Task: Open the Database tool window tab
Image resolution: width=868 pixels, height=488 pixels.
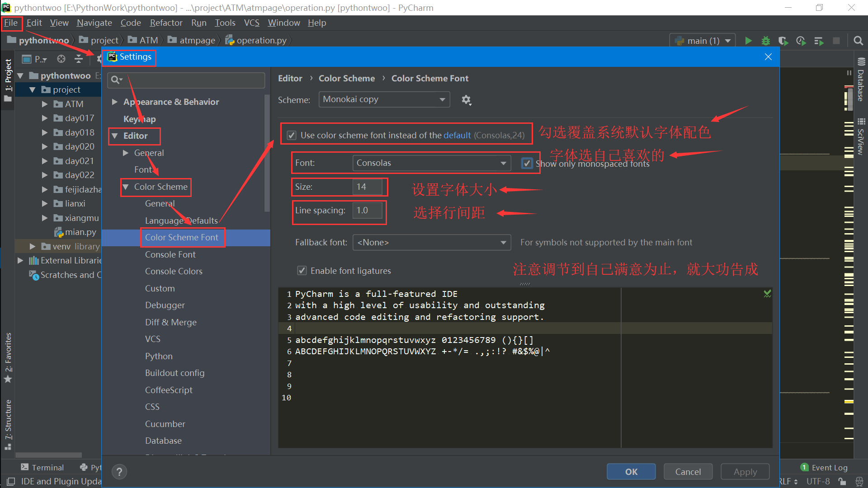Action: tap(861, 80)
